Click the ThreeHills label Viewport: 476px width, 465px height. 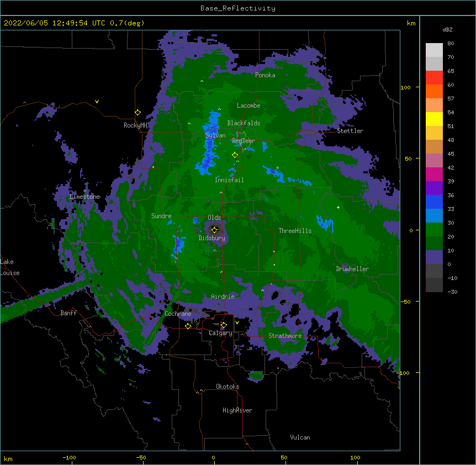coord(295,231)
